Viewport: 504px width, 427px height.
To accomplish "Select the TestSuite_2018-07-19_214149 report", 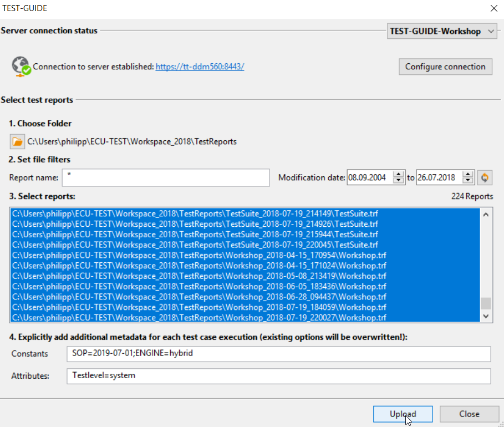I will click(195, 213).
